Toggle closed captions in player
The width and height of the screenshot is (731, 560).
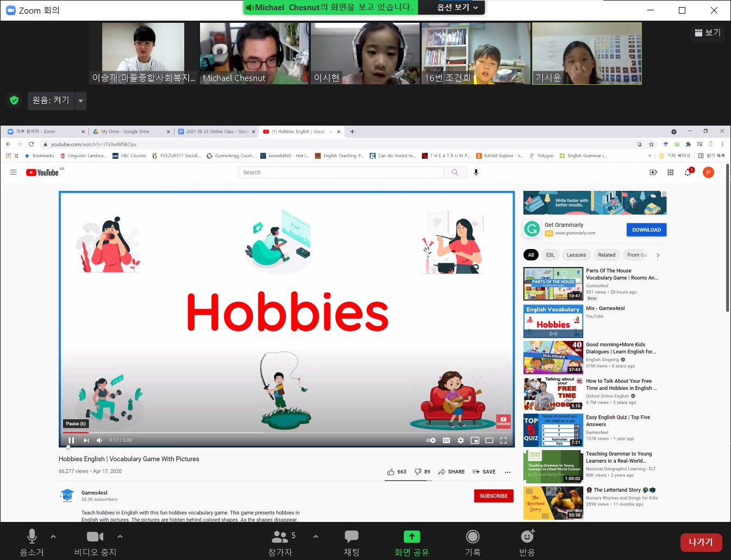tap(446, 440)
